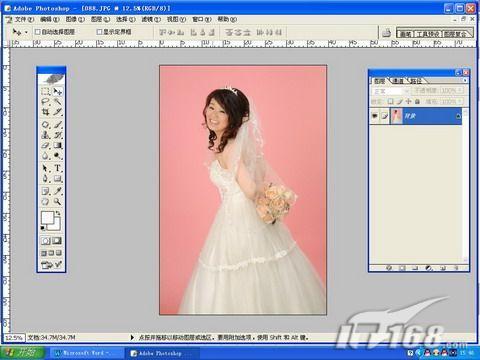
Task: Switch to the Channels tab
Action: point(398,81)
